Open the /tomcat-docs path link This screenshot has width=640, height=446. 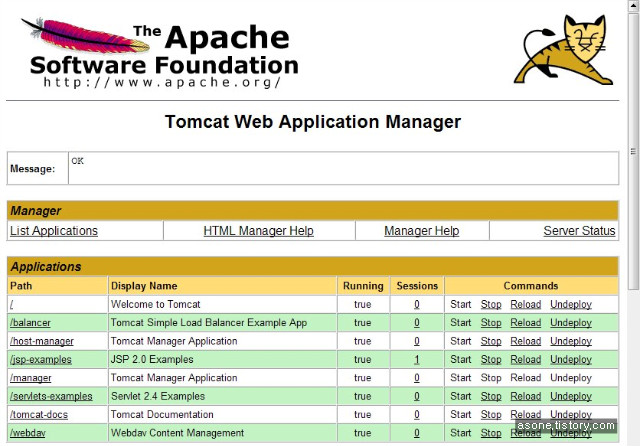(x=39, y=415)
